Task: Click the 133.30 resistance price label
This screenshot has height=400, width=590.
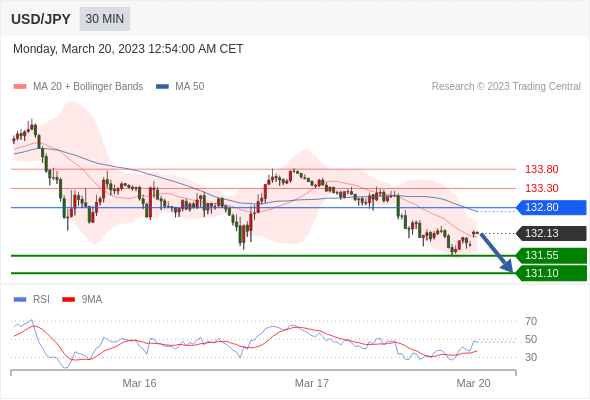Action: coord(541,188)
